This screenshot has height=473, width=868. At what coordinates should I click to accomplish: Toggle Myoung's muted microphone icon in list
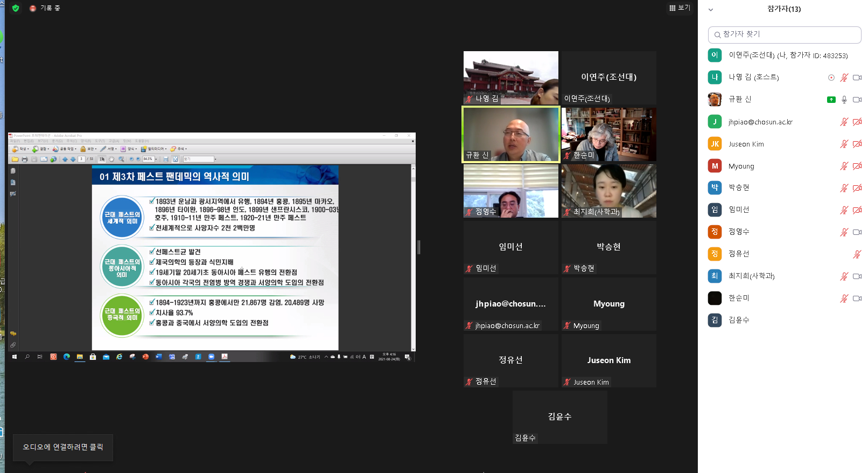[844, 166]
